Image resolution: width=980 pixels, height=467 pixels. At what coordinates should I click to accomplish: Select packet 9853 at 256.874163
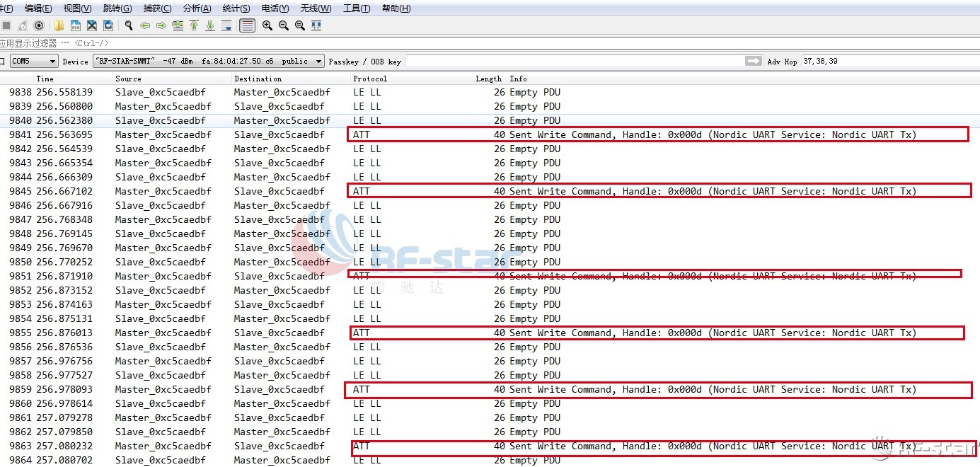(490, 304)
